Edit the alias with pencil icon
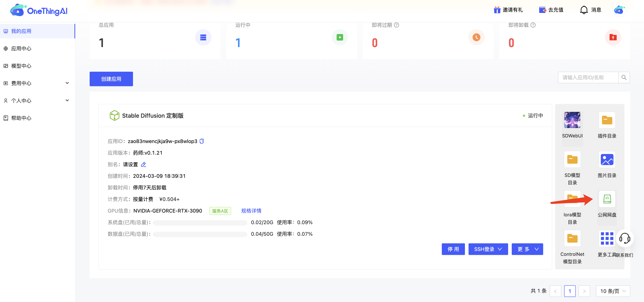Viewport: 644px width, 302px height. [143, 165]
